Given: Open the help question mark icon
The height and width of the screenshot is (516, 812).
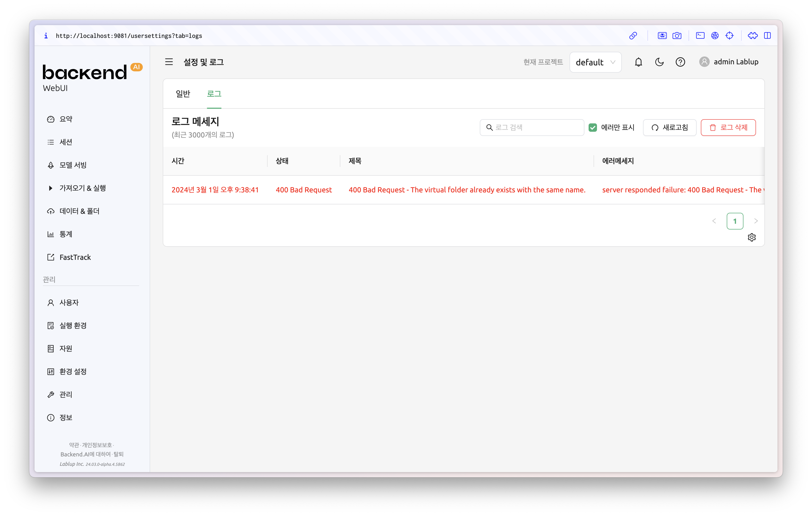Looking at the screenshot, I should [680, 62].
